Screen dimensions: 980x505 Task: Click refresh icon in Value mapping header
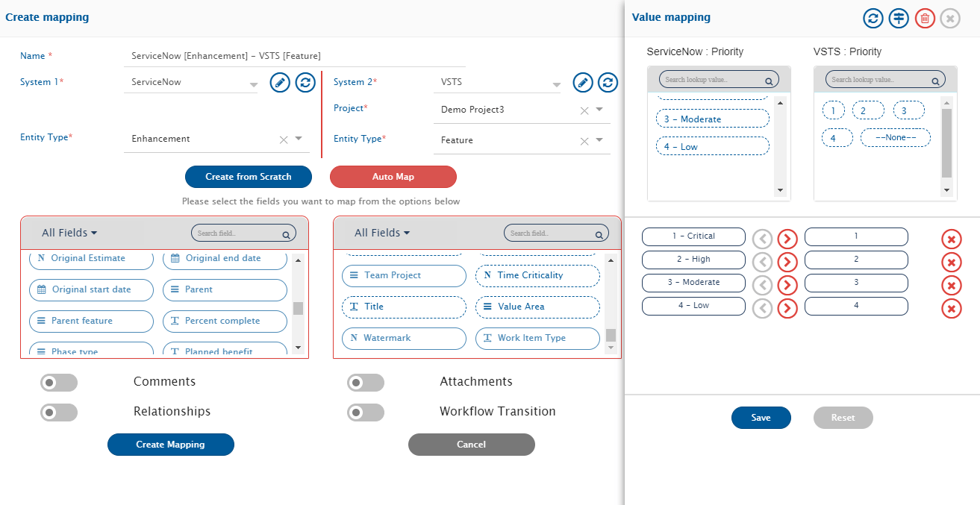click(873, 19)
